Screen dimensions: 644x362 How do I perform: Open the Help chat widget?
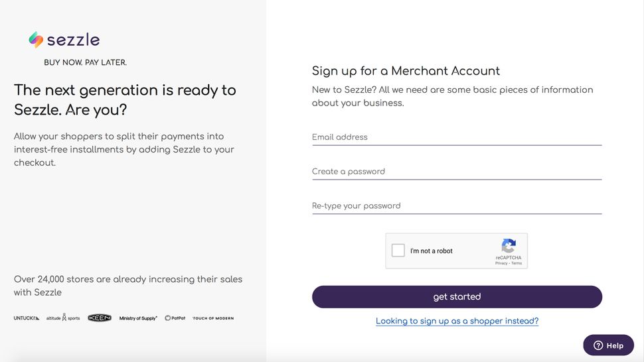pos(608,345)
